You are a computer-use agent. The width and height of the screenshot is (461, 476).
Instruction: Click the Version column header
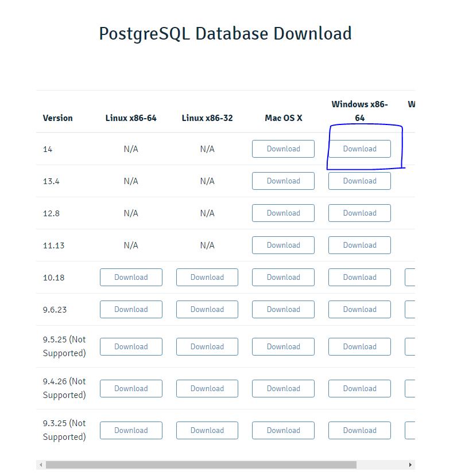coord(58,118)
